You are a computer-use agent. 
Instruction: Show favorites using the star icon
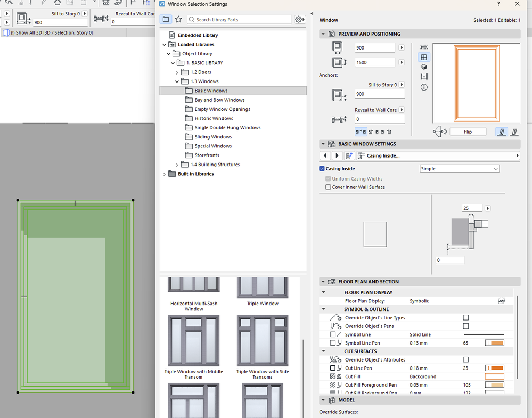pyautogui.click(x=178, y=19)
